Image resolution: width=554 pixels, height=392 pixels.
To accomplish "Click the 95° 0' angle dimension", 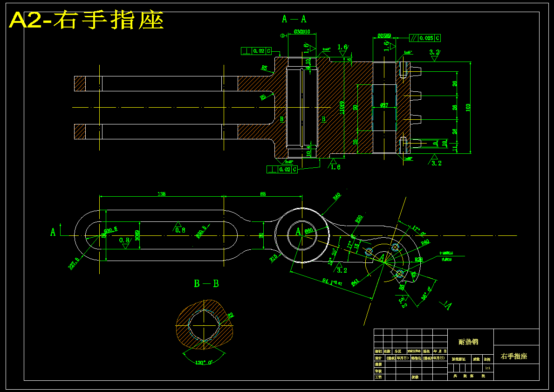I will click(427, 294).
